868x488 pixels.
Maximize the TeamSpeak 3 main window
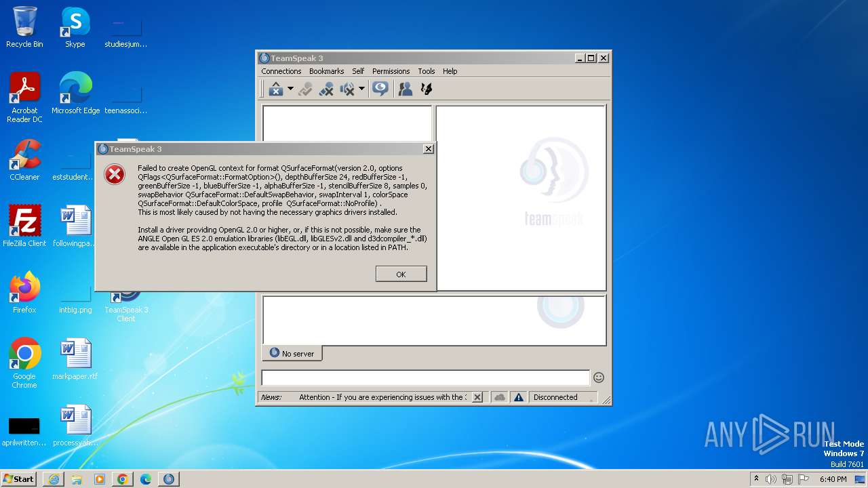tap(591, 58)
